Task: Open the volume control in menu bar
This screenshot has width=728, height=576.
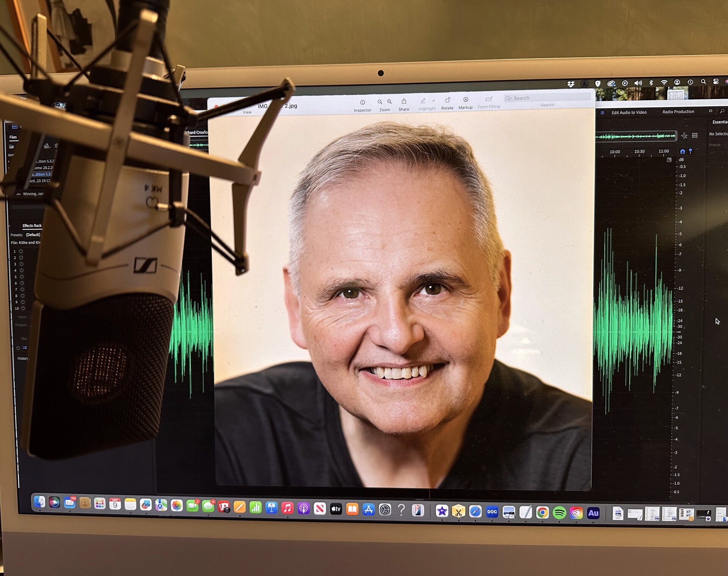Action: point(638,83)
